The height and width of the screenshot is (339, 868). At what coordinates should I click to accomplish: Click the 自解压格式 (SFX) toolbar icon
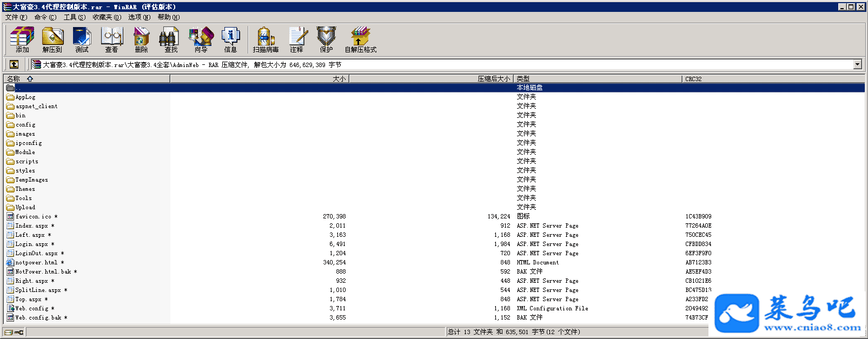(360, 39)
